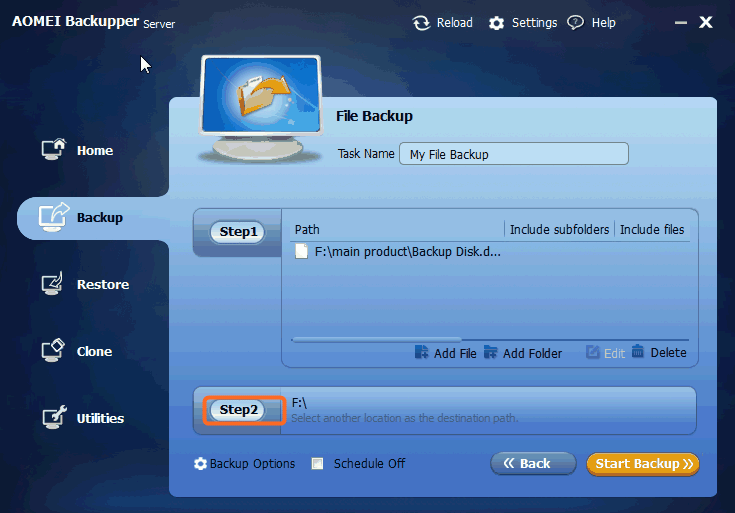735x513 pixels.
Task: Click the Step2 button
Action: click(x=238, y=410)
